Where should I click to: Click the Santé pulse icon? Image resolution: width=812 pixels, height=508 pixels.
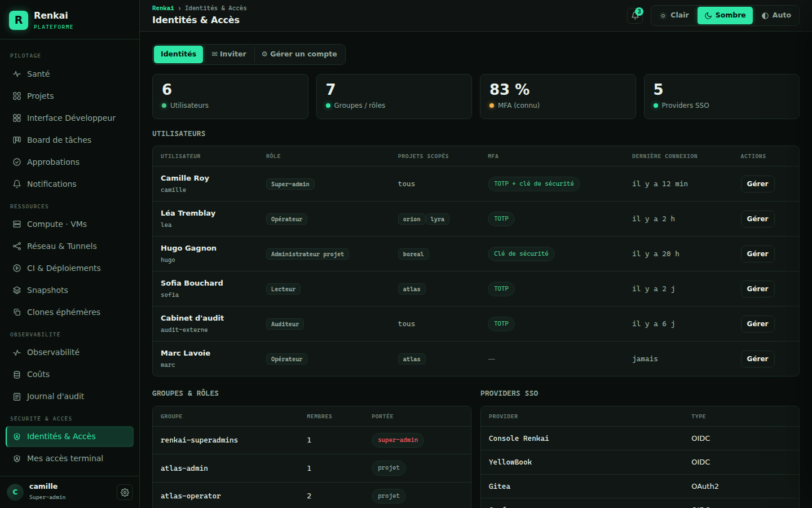pos(17,74)
